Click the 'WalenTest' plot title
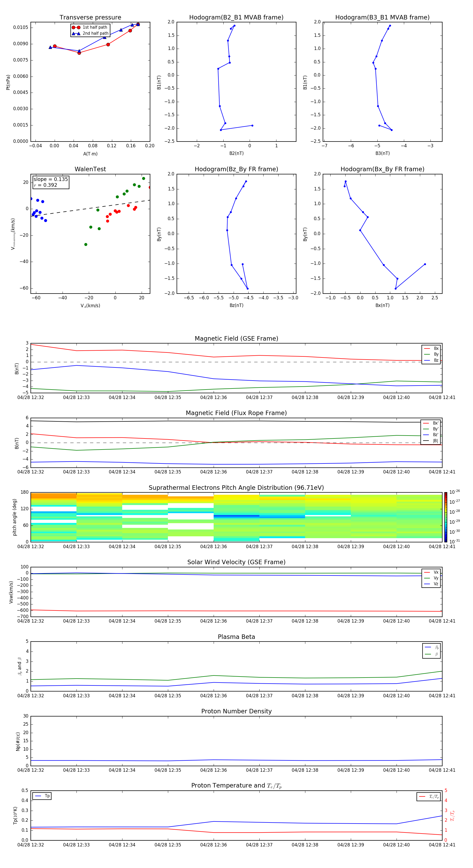 [90, 169]
